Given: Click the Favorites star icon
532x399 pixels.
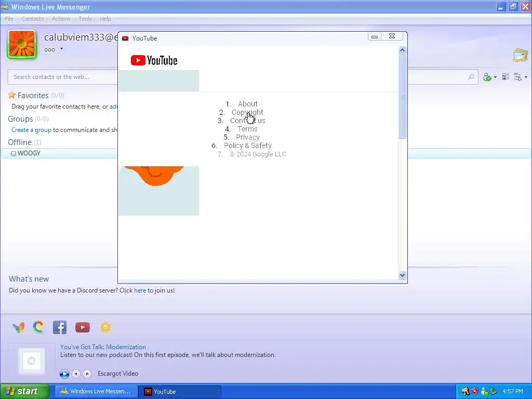Looking at the screenshot, I should (x=12, y=95).
